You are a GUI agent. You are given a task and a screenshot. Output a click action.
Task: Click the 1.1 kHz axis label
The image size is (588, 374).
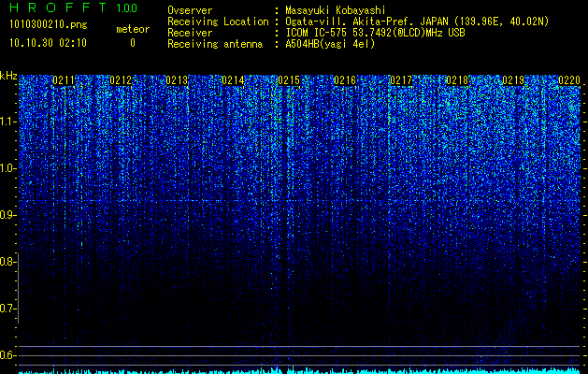[x=7, y=122]
